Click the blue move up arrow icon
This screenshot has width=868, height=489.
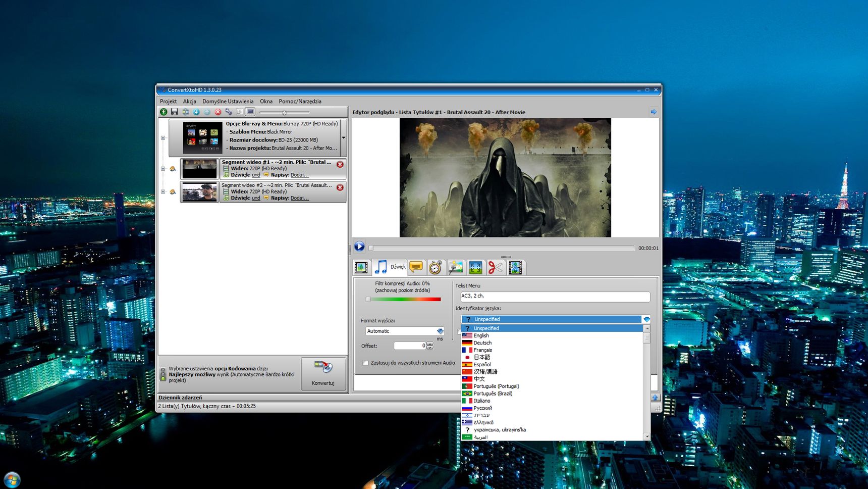(207, 112)
